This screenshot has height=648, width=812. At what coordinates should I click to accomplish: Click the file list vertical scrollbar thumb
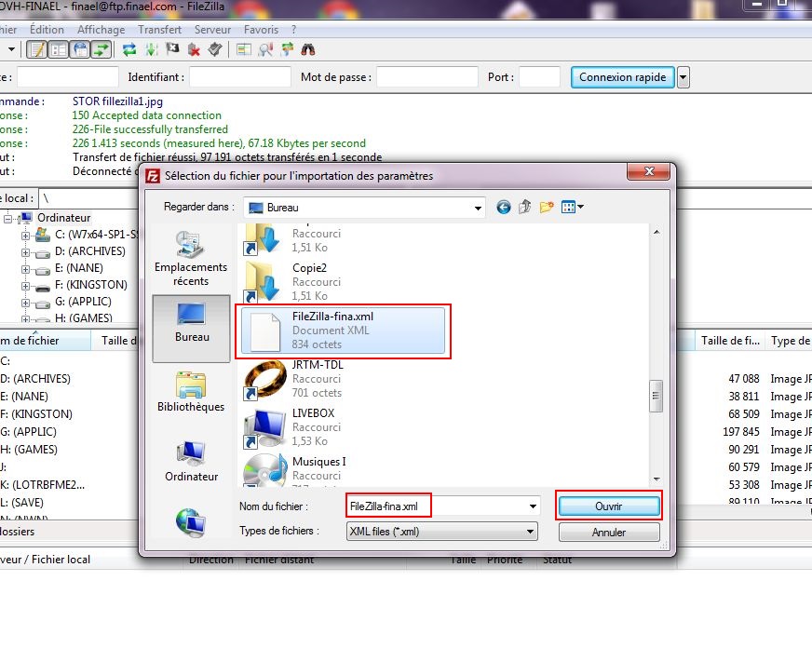(x=656, y=394)
